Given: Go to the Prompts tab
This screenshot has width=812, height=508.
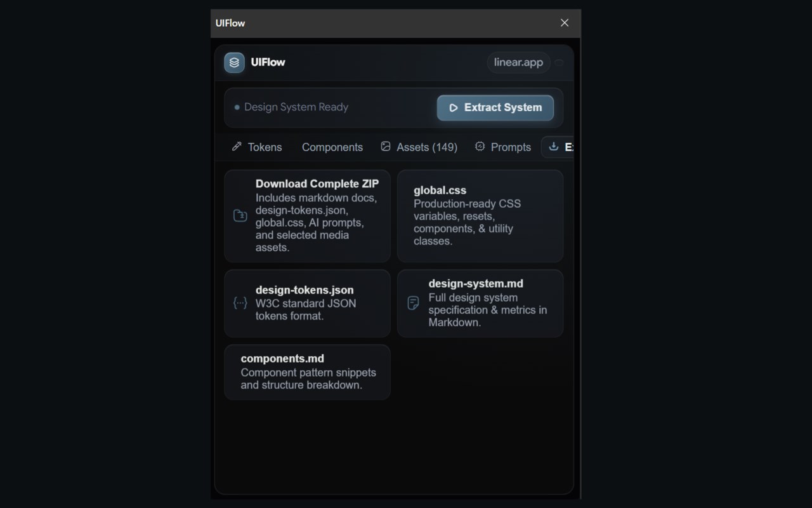Looking at the screenshot, I should [503, 147].
